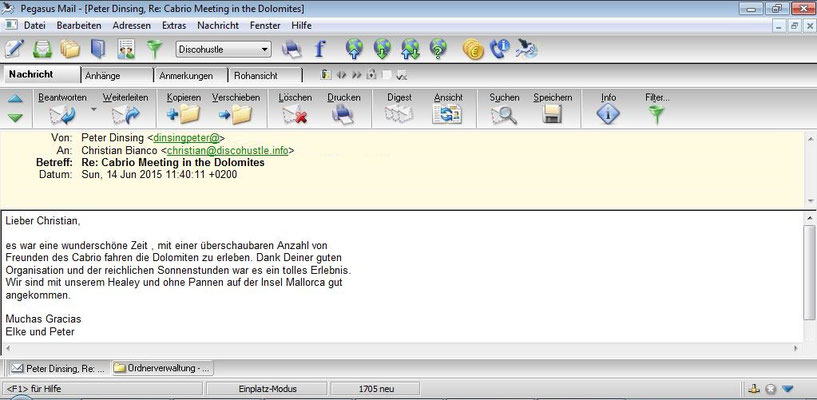Select the Nachricht tab

[x=42, y=74]
